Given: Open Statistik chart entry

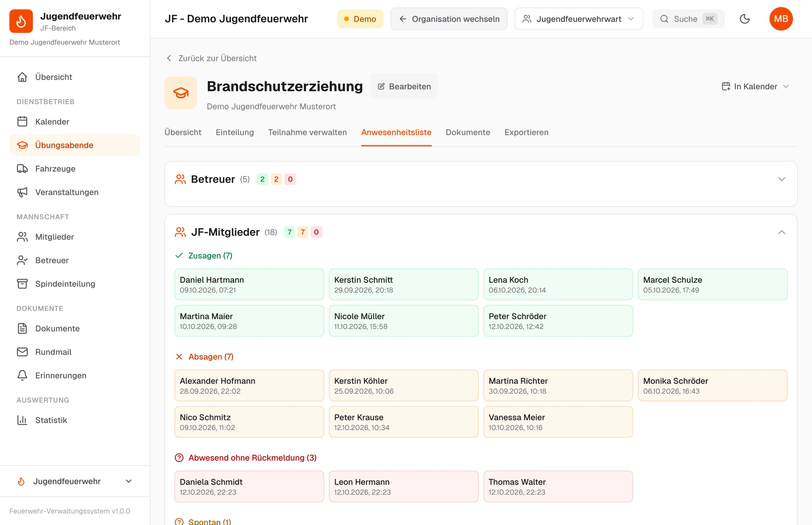Looking at the screenshot, I should coord(75,420).
